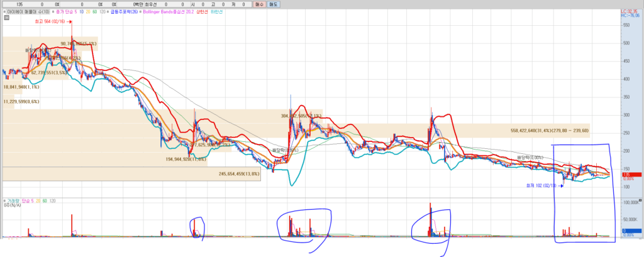644x257 pixels.
Task: Select the cyan 하한선 lower band label
Action: pyautogui.click(x=216, y=12)
